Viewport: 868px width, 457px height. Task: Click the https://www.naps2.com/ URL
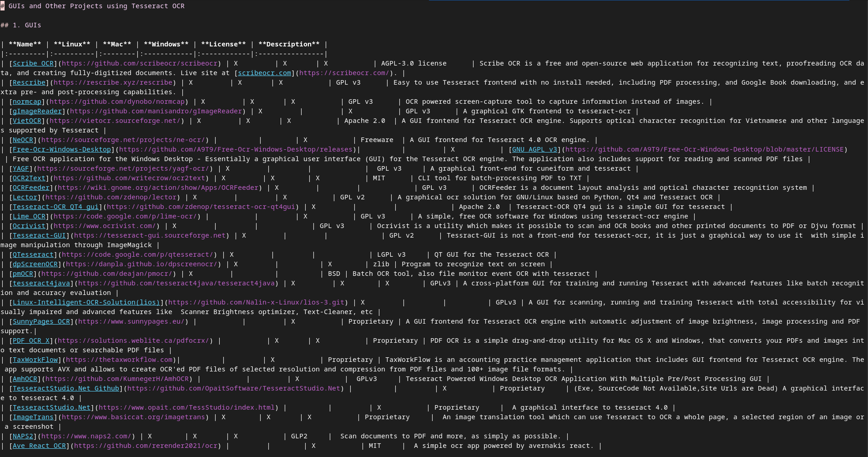[86, 436]
